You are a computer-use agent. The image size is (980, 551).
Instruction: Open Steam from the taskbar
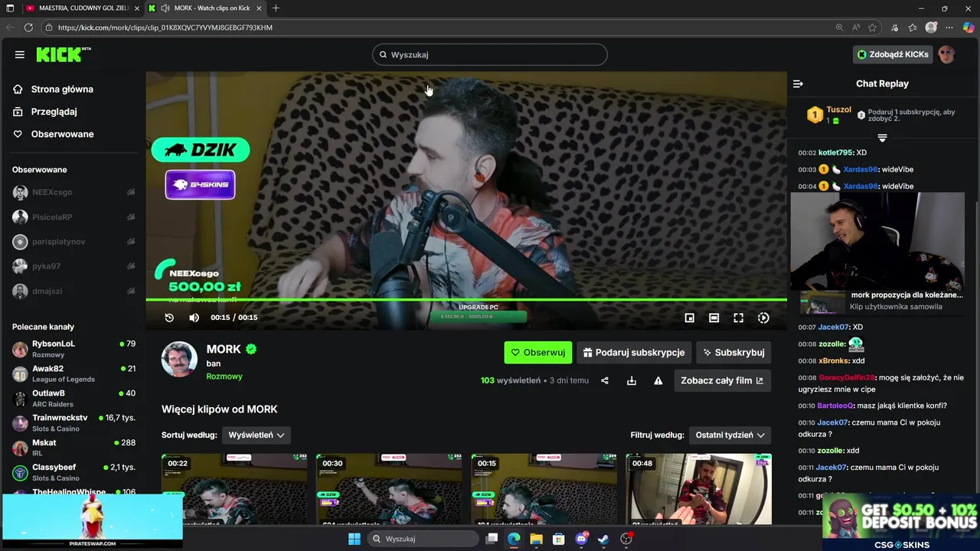(603, 539)
